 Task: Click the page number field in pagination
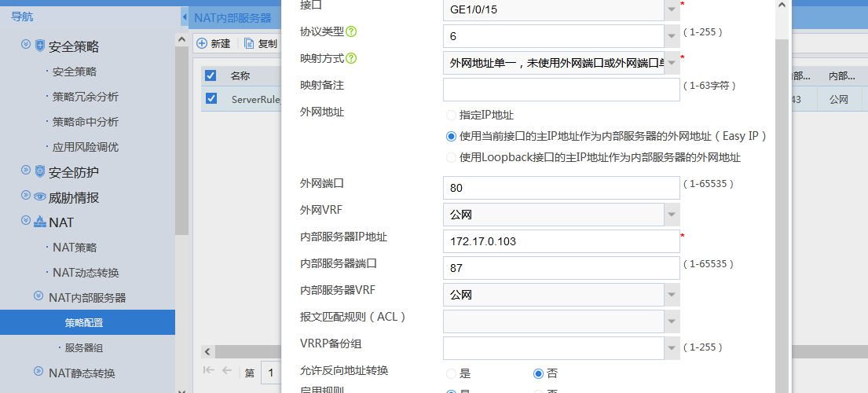271,373
